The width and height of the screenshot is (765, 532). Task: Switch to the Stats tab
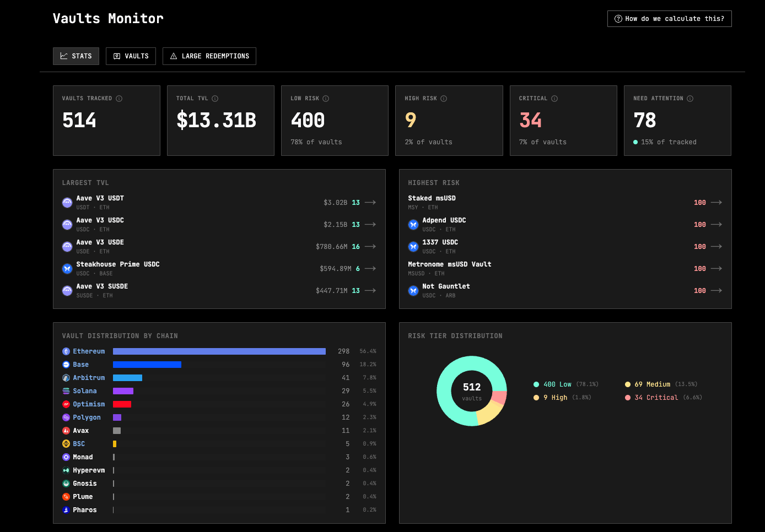tap(76, 56)
